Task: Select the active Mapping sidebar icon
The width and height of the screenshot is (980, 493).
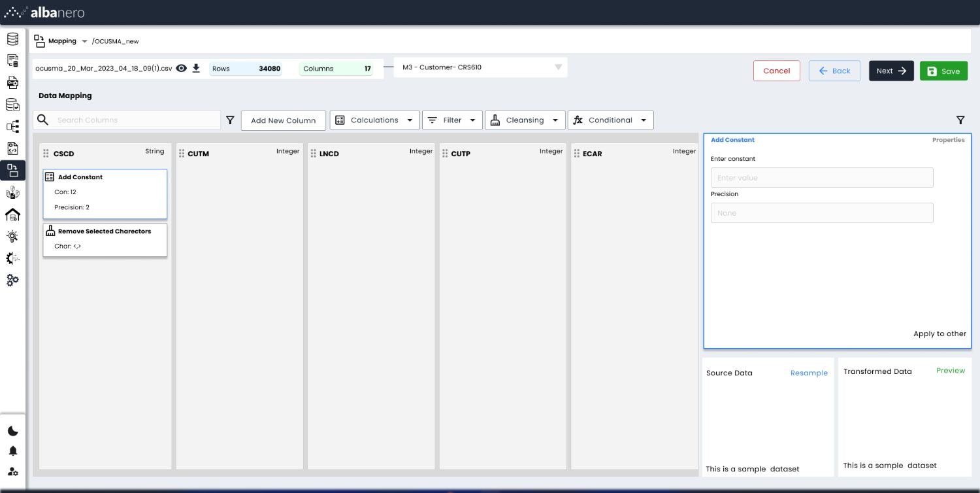Action: [x=12, y=171]
